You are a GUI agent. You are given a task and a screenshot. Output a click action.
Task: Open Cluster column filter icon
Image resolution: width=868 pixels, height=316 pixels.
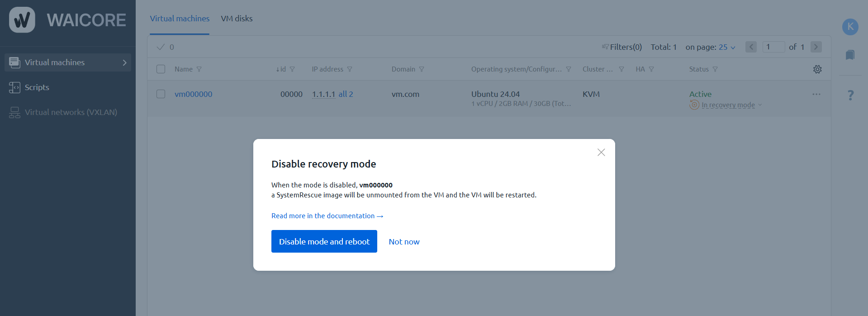click(621, 69)
